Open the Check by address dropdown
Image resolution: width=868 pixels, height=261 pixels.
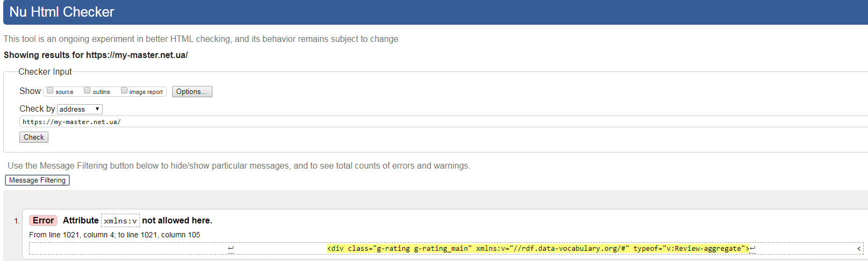click(x=80, y=109)
